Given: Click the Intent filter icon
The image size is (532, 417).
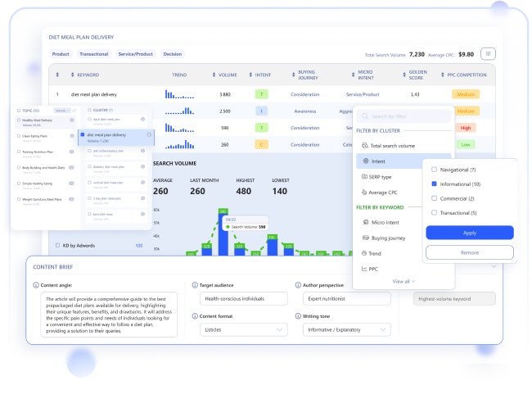Looking at the screenshot, I should click(x=366, y=161).
